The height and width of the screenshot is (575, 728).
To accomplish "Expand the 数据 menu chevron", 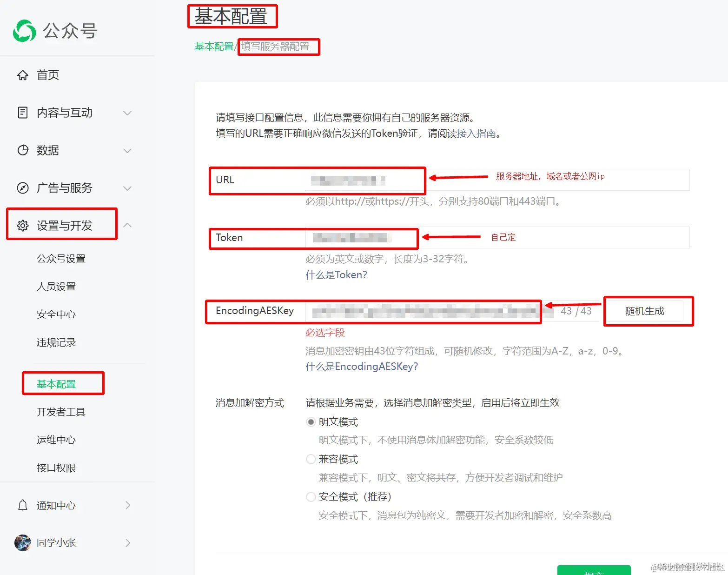I will coord(127,151).
